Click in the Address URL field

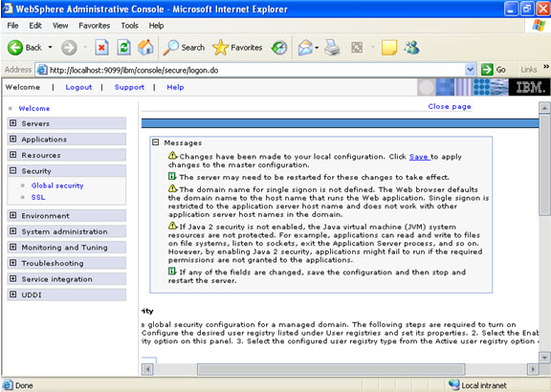pos(255,70)
